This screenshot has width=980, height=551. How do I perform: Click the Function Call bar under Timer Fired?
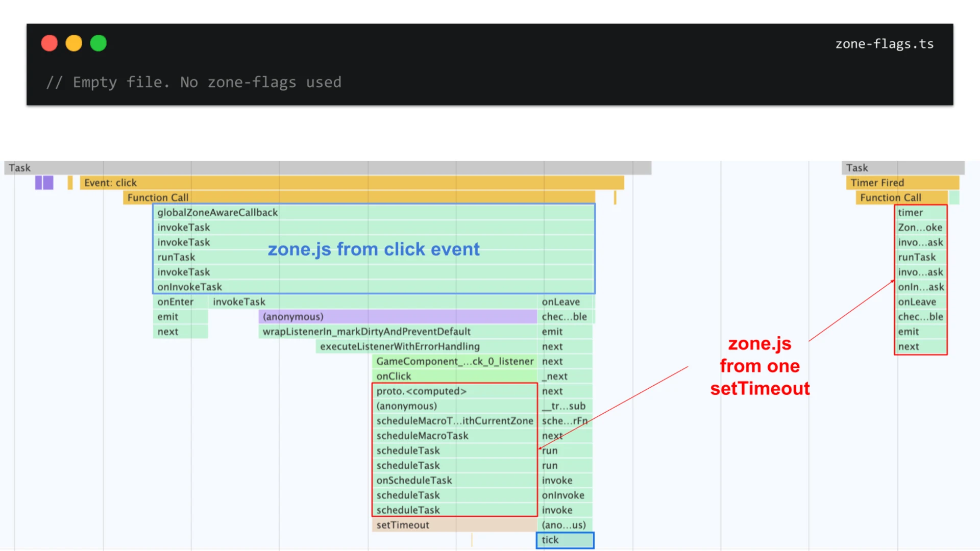click(890, 197)
